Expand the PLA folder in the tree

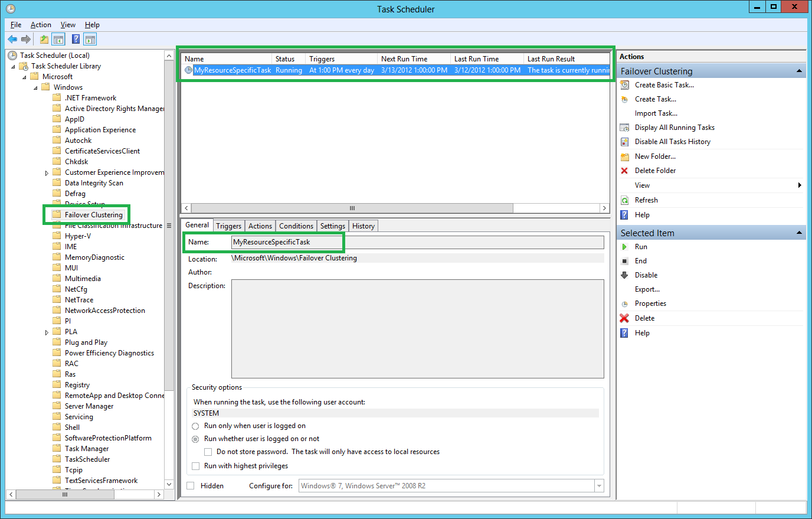pyautogui.click(x=47, y=331)
